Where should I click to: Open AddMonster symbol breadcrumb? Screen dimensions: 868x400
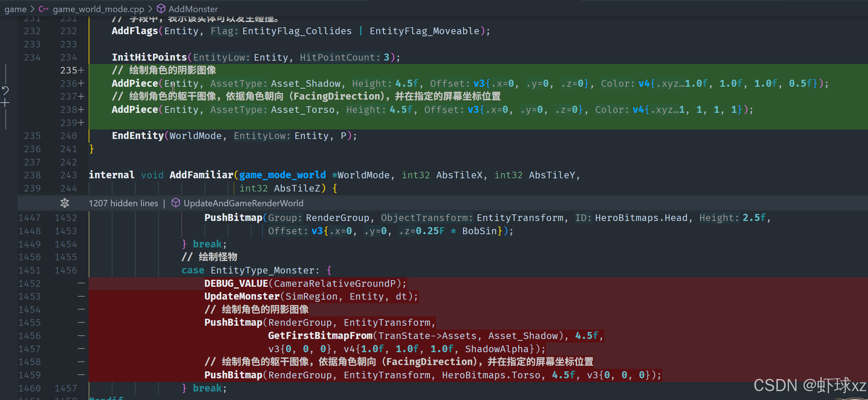(193, 9)
